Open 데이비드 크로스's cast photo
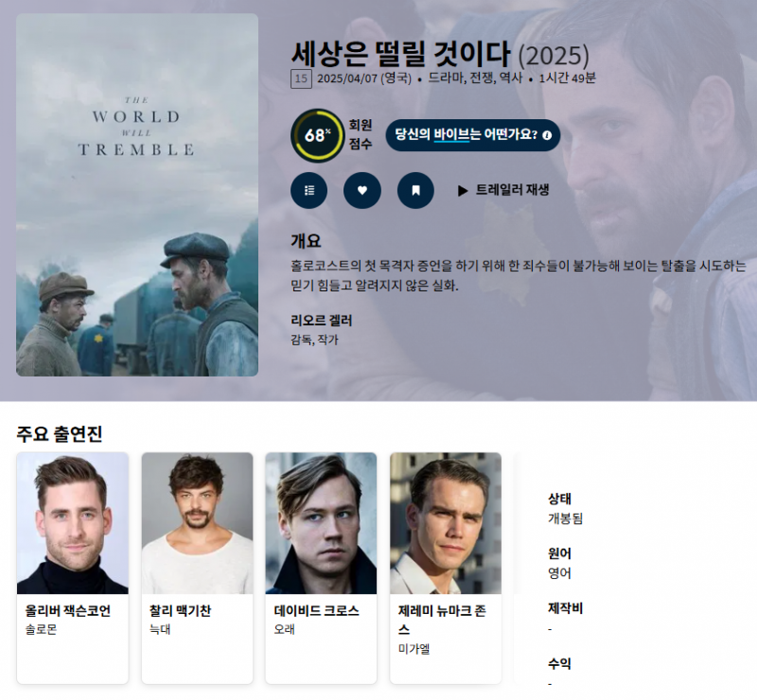This screenshot has height=700, width=757. point(321,523)
